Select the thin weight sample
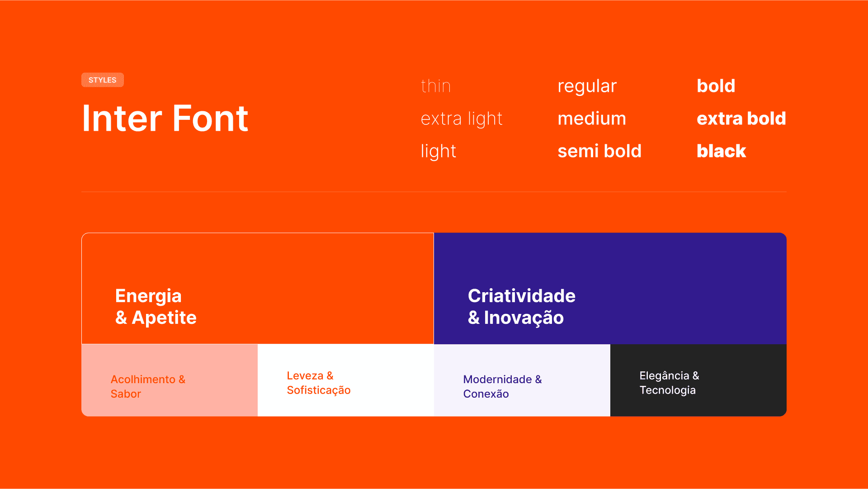Image resolution: width=868 pixels, height=489 pixels. coord(436,86)
